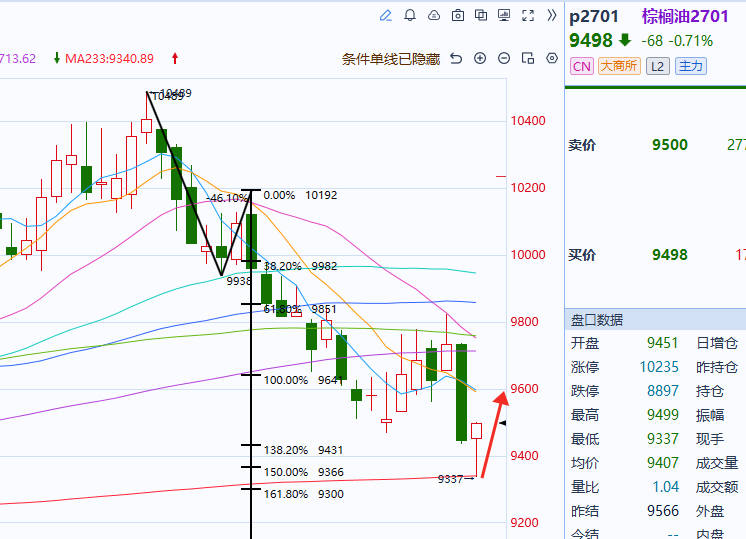
Task: Click the 日增仓 field label
Action: pos(717,343)
